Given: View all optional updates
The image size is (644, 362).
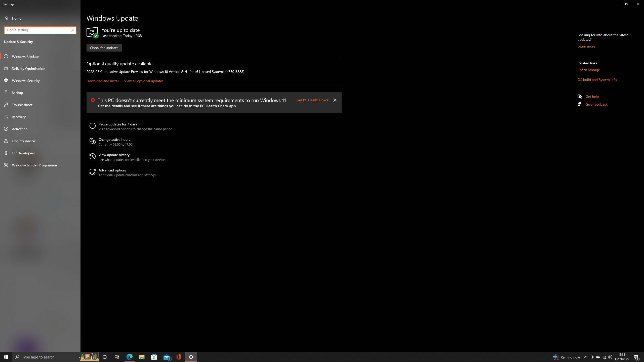Looking at the screenshot, I should (x=144, y=81).
